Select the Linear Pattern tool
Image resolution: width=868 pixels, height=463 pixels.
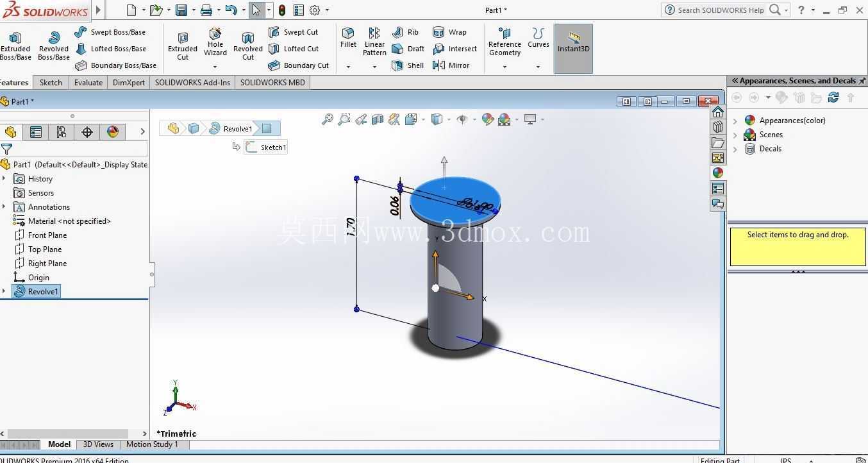[374, 42]
